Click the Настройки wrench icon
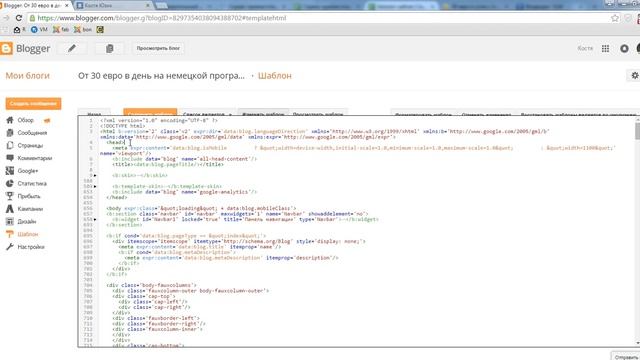Screen dimensions: 640x360 (x=10, y=247)
